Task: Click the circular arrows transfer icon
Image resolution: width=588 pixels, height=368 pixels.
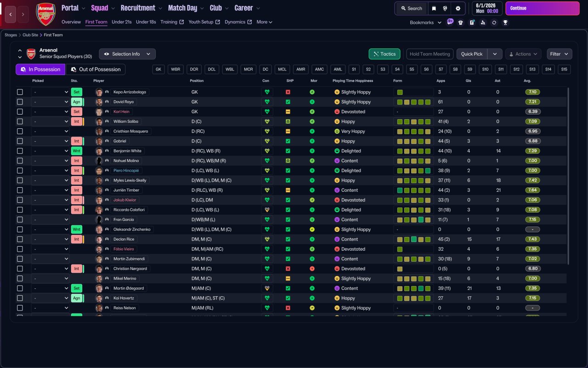Action: tap(494, 23)
